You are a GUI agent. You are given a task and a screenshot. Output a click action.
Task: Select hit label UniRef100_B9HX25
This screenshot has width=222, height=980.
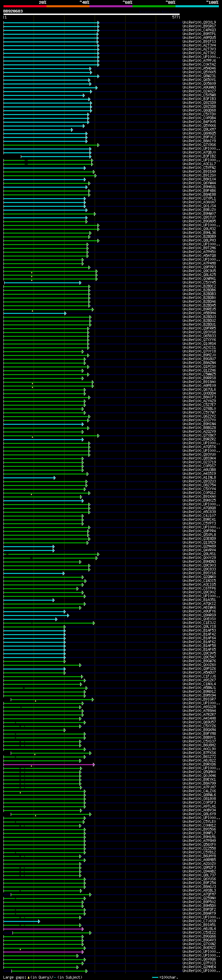pyautogui.click(x=199, y=501)
